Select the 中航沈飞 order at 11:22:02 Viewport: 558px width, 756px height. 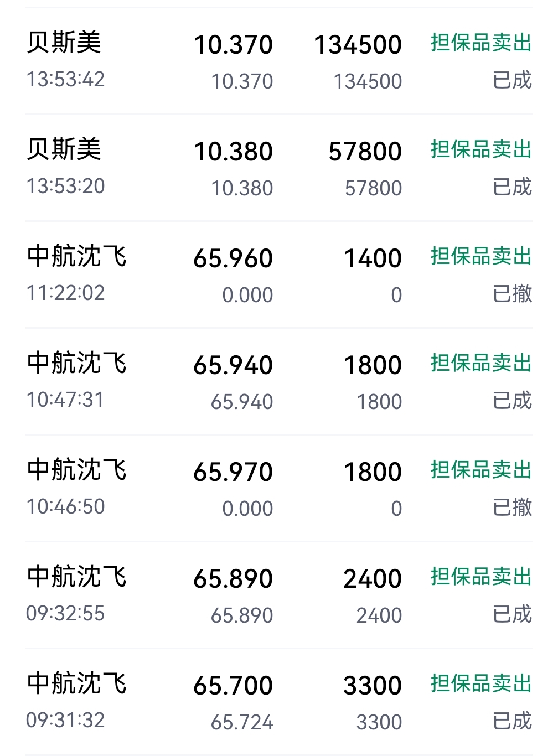[279, 275]
